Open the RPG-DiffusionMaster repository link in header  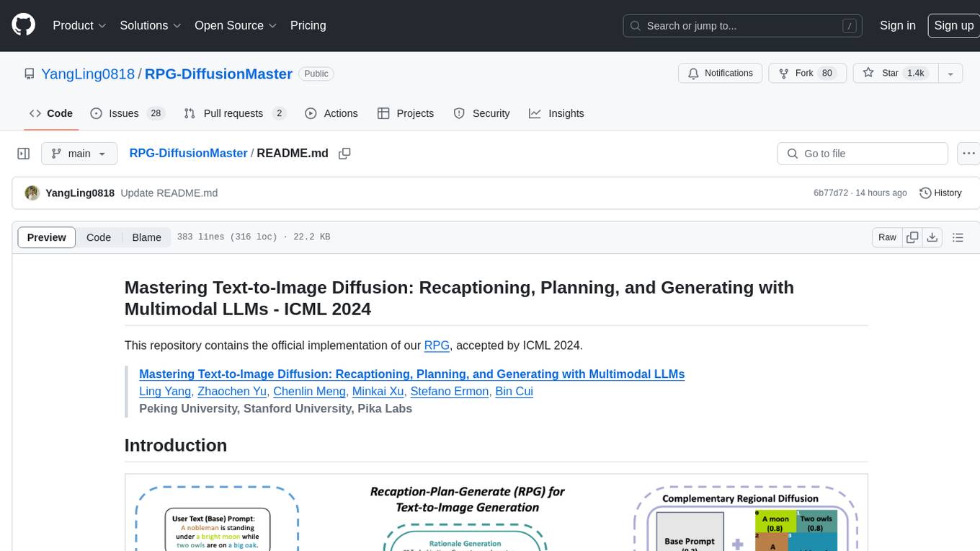(x=218, y=74)
